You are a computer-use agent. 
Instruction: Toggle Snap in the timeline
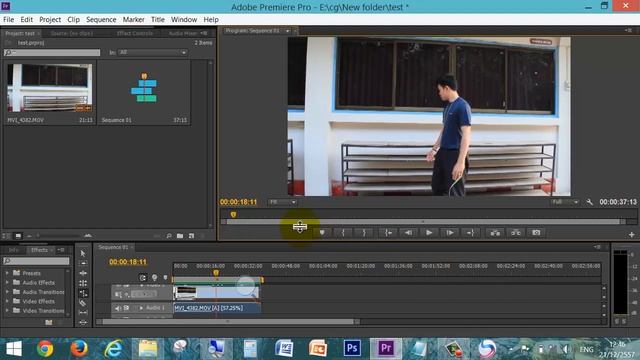pos(143,278)
